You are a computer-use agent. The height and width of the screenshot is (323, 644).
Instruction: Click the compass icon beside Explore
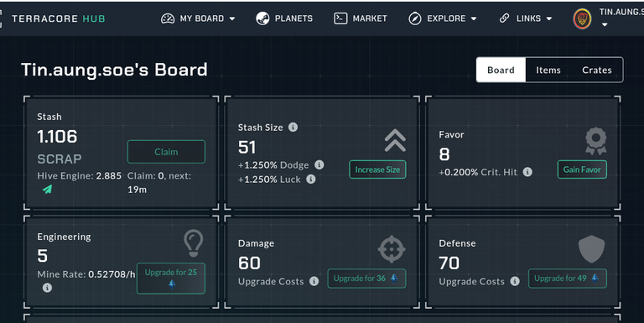415,18
